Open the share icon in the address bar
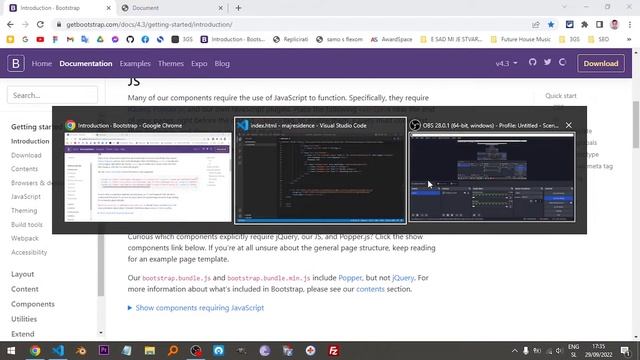The width and height of the screenshot is (640, 360). tap(536, 24)
